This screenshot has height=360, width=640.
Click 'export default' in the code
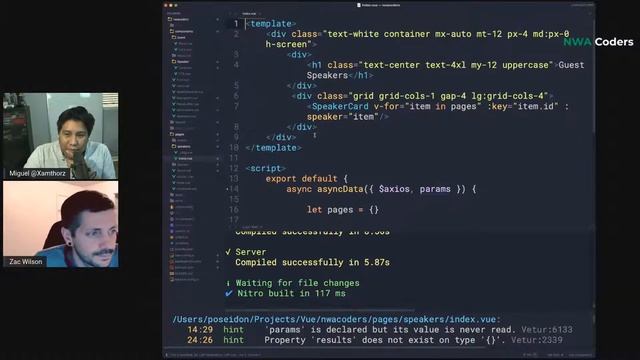click(x=302, y=179)
